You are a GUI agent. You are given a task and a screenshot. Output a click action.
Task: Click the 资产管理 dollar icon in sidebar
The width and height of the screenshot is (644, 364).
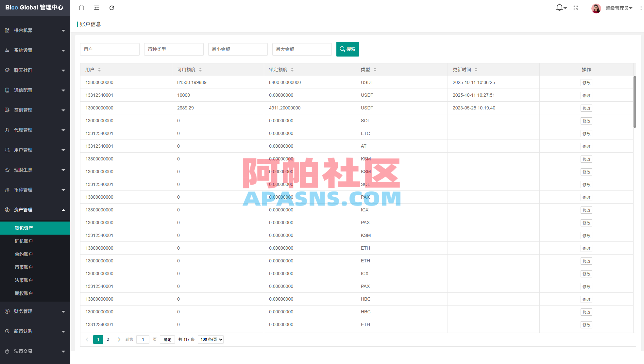pyautogui.click(x=7, y=210)
